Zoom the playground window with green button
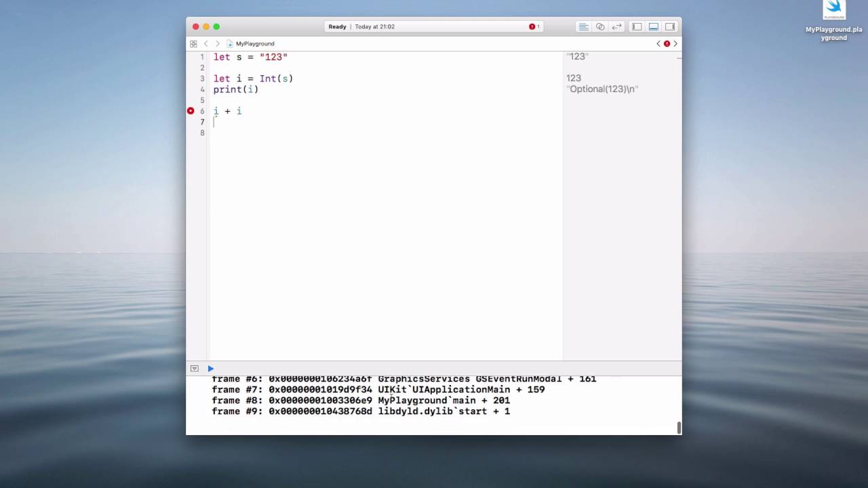 coord(216,26)
